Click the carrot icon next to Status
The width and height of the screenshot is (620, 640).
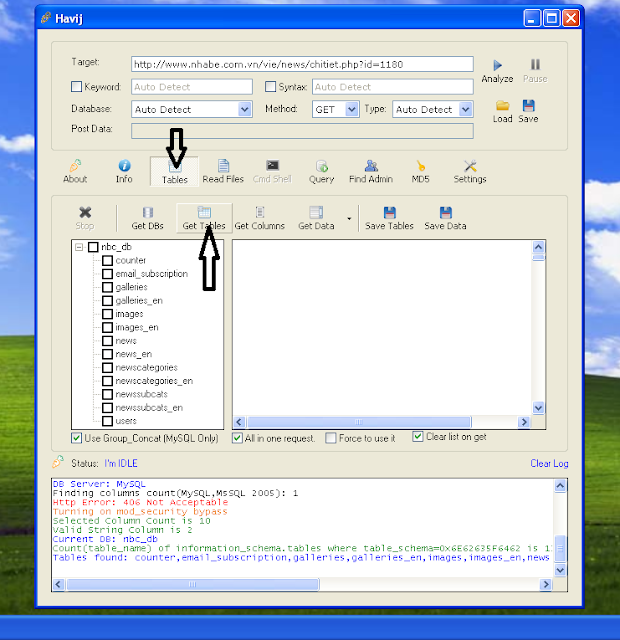[x=58, y=462]
